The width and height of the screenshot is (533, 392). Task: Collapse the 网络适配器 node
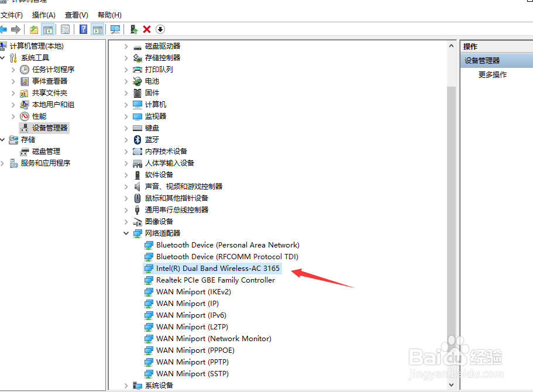click(126, 233)
